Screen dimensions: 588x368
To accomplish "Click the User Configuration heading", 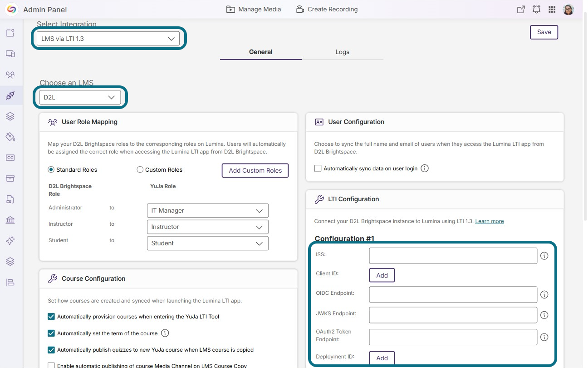I will [356, 122].
